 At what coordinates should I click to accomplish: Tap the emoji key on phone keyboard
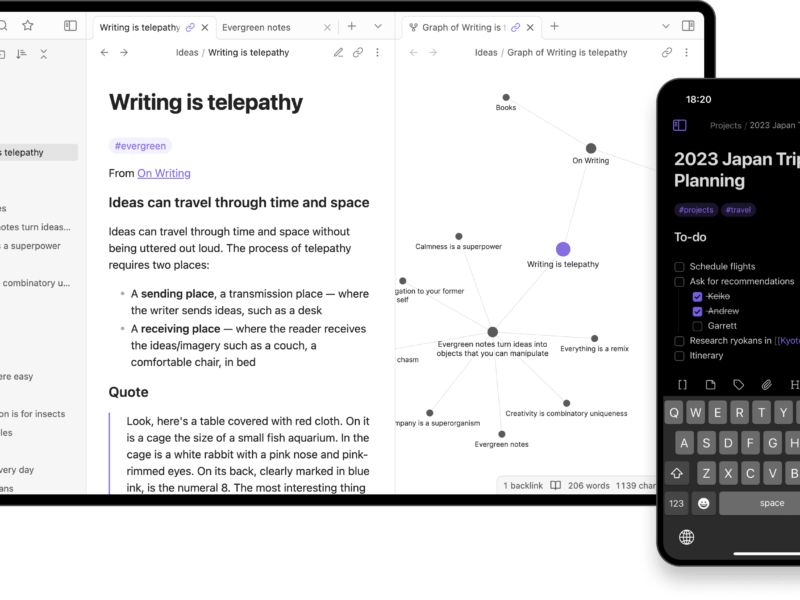(x=704, y=503)
